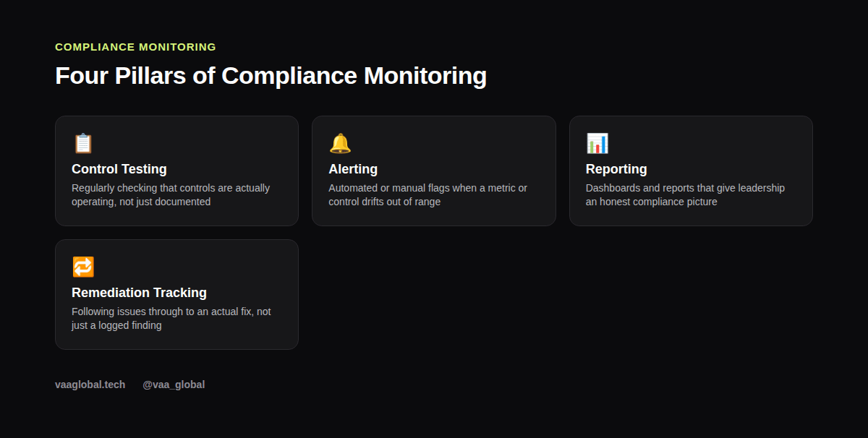Viewport: 868px width, 438px height.
Task: Click the text 'Following issues through to an actual fix'
Action: [163, 312]
